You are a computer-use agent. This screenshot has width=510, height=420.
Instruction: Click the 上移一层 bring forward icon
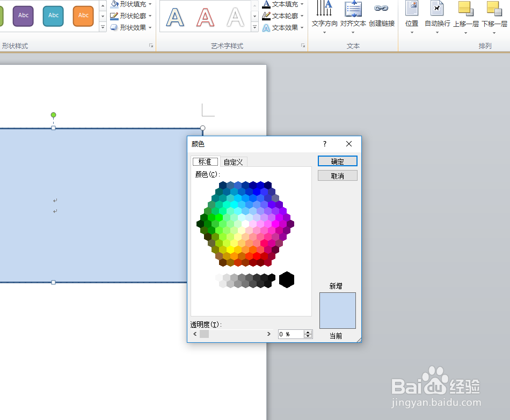tap(466, 9)
